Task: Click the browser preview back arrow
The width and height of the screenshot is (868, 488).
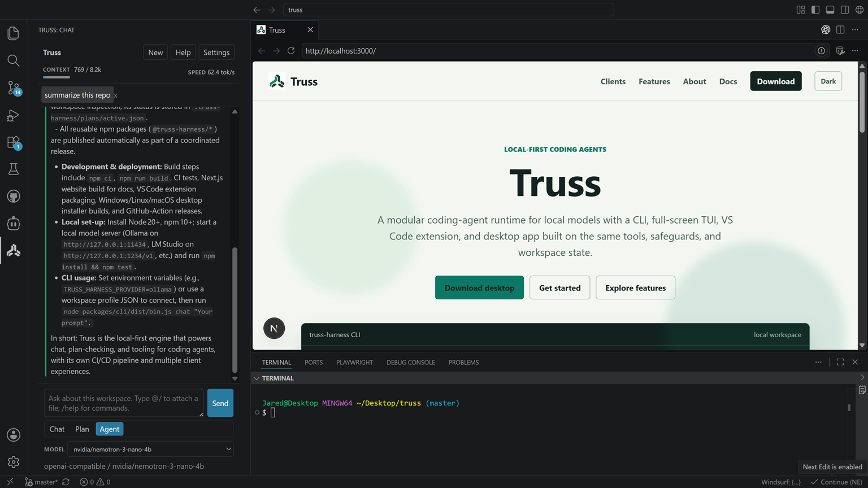Action: [x=261, y=51]
